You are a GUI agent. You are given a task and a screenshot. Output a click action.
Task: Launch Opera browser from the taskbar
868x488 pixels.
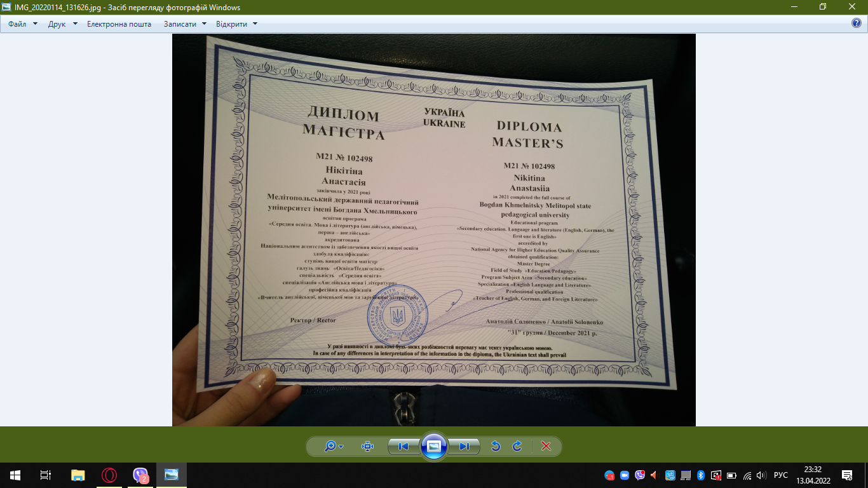click(109, 475)
